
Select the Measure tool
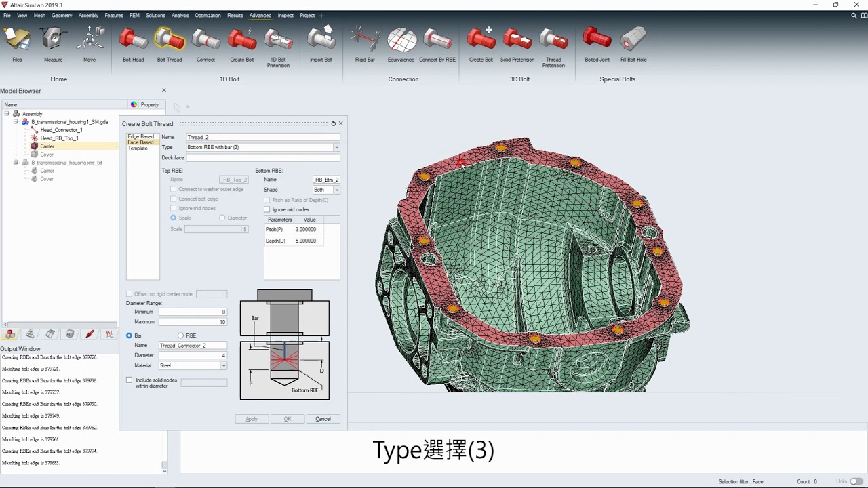tap(53, 44)
